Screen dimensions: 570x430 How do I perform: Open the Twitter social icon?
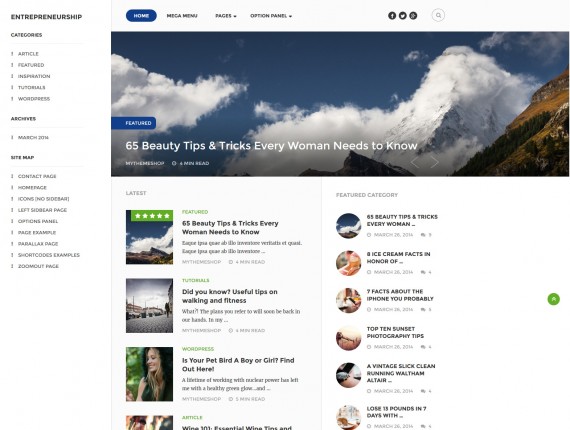(402, 16)
